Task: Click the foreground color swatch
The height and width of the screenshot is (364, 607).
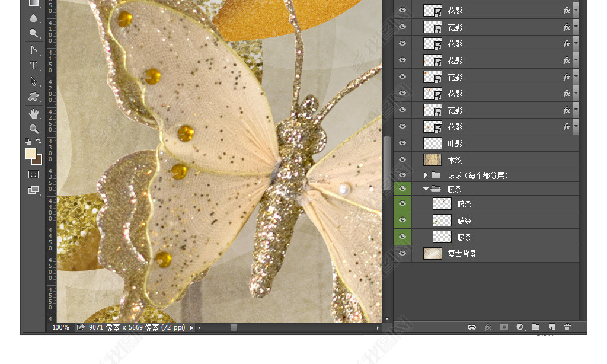Action: coord(31,154)
